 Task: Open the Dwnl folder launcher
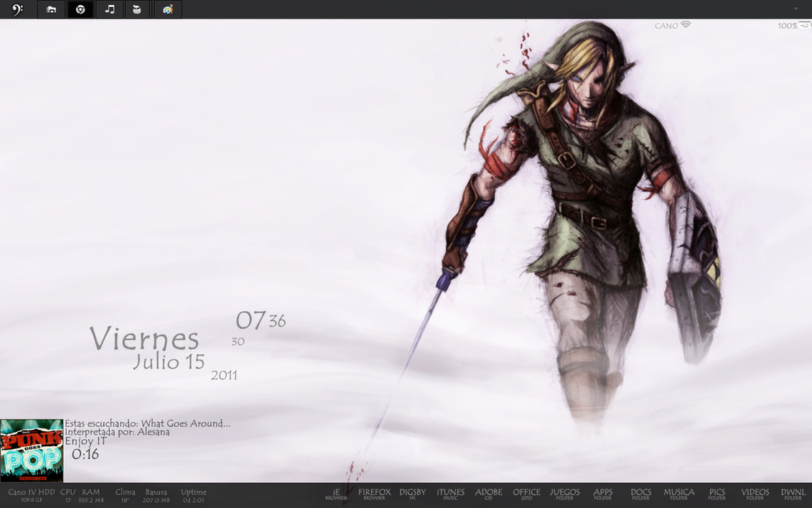click(x=793, y=494)
